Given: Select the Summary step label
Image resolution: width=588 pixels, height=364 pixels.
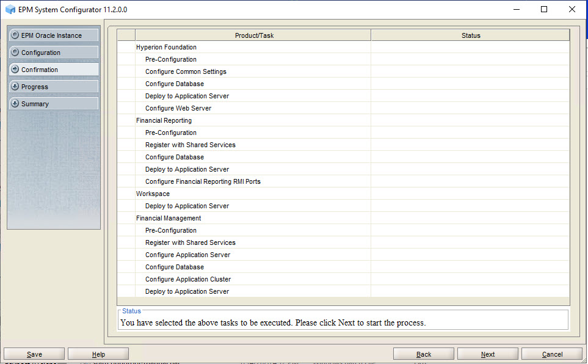Looking at the screenshot, I should click(35, 104).
